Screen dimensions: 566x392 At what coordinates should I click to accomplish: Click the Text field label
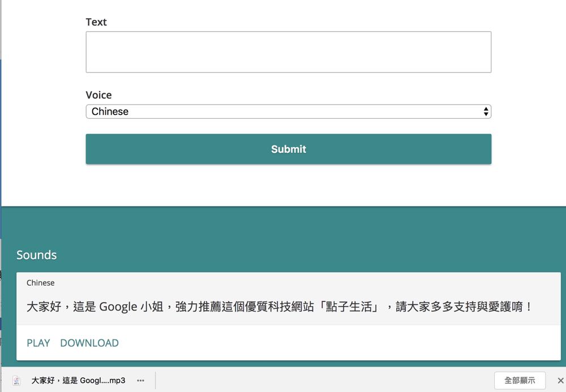click(96, 22)
